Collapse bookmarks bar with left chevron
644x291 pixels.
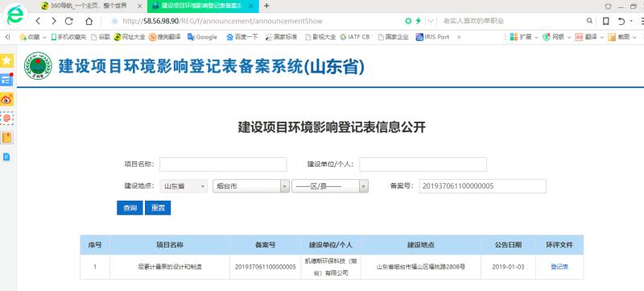[7, 37]
